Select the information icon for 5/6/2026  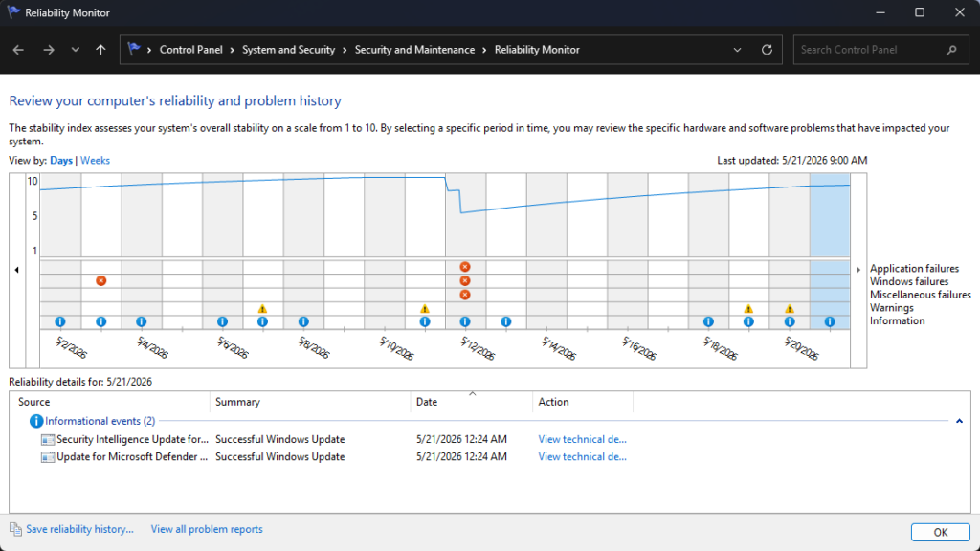[x=222, y=321]
